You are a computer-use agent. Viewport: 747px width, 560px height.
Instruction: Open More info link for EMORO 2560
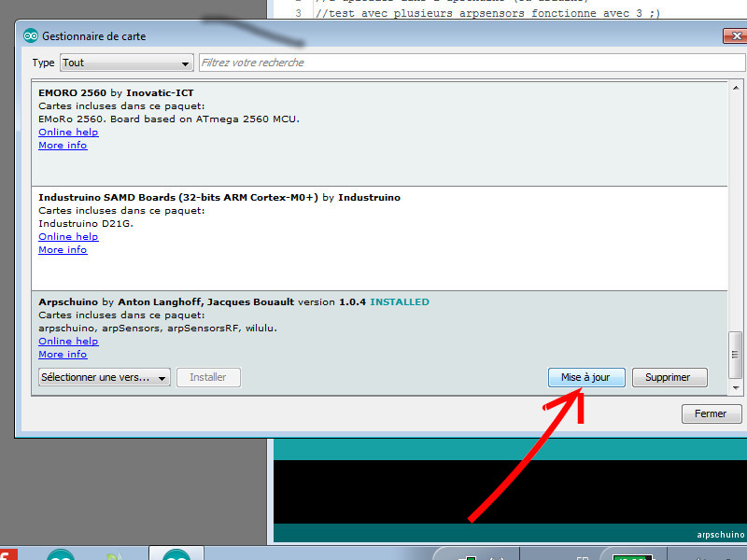63,146
